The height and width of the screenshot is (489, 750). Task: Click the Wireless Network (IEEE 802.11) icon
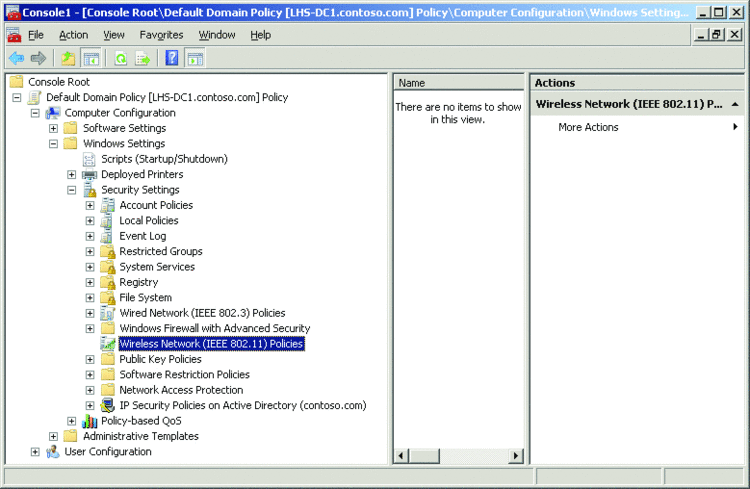(108, 344)
